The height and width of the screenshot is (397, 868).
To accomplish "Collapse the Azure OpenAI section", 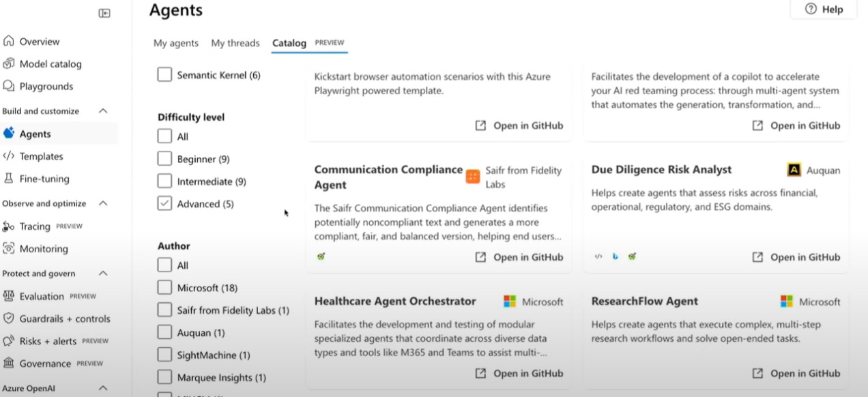I will tap(103, 388).
